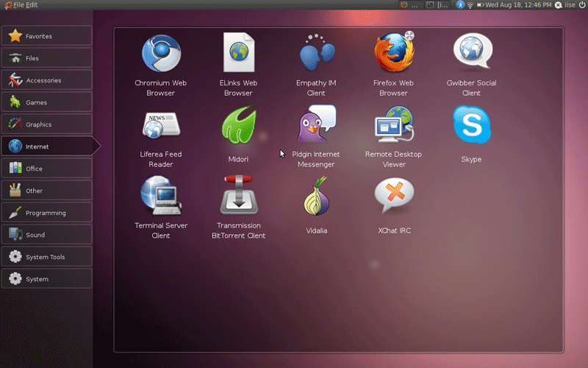Start Remote Desktop Viewer

[393, 126]
